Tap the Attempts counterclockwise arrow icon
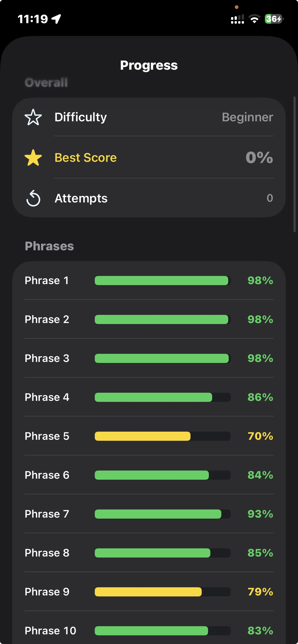Viewport: 298px width, 644px height. [x=33, y=198]
